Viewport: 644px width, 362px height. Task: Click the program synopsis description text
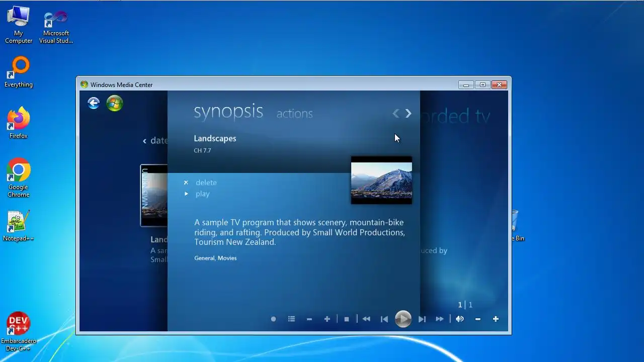point(299,232)
